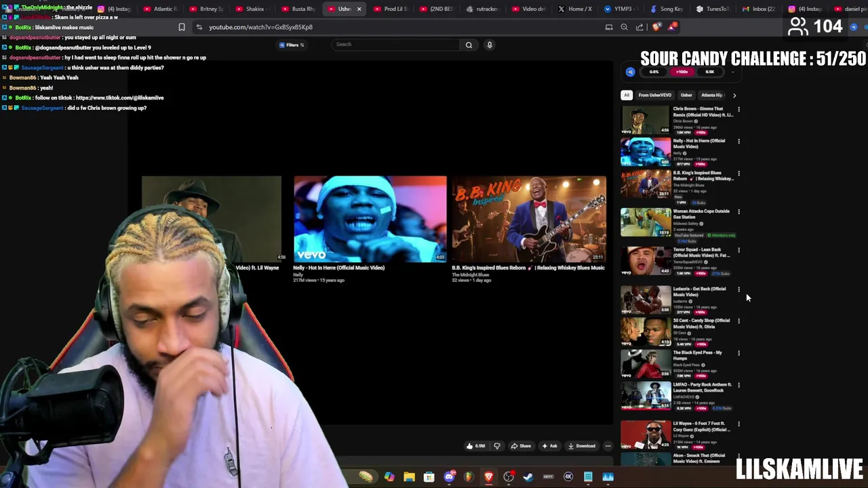868x488 pixels.
Task: Select the Usher filter chip
Action: pos(686,95)
